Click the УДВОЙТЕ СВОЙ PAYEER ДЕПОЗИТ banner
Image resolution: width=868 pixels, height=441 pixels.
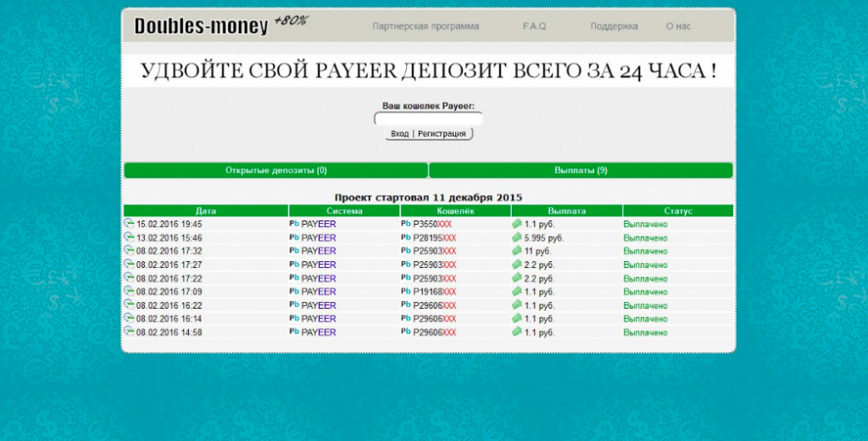point(428,71)
